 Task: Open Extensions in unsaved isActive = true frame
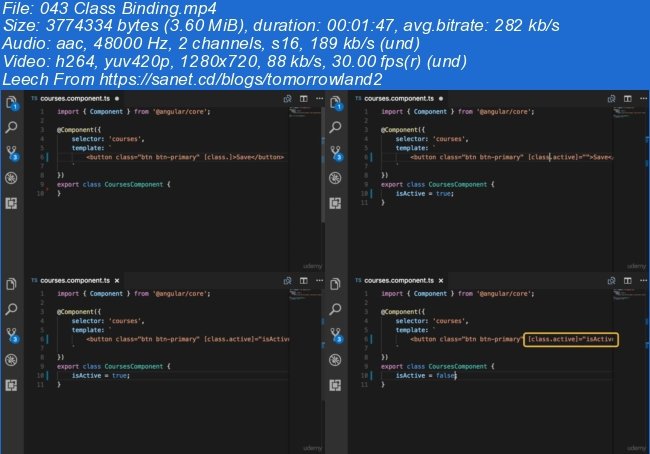[335, 203]
